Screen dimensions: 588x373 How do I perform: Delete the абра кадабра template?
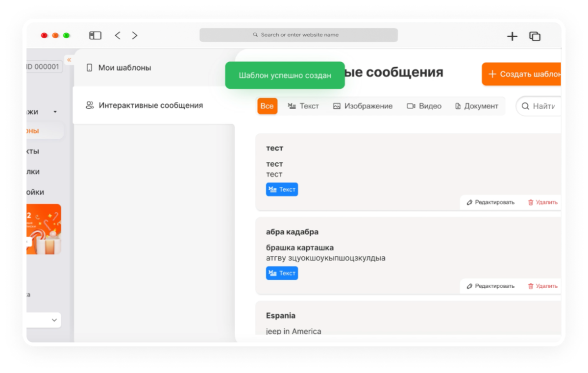(542, 286)
